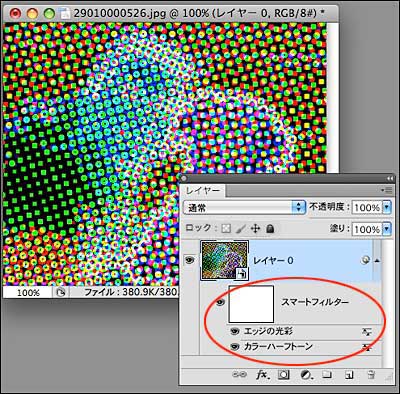
Task: Lock transparent pixels icon
Action: (x=226, y=229)
